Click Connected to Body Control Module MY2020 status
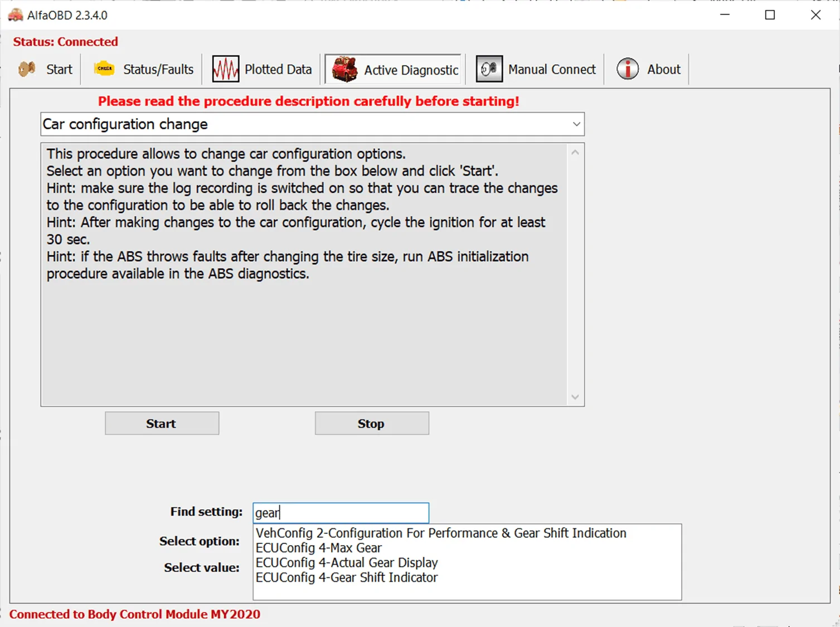Image resolution: width=840 pixels, height=627 pixels. click(x=135, y=614)
